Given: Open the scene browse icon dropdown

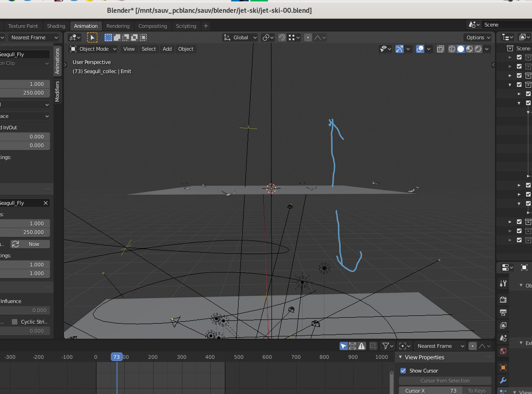Looking at the screenshot, I should (x=474, y=25).
